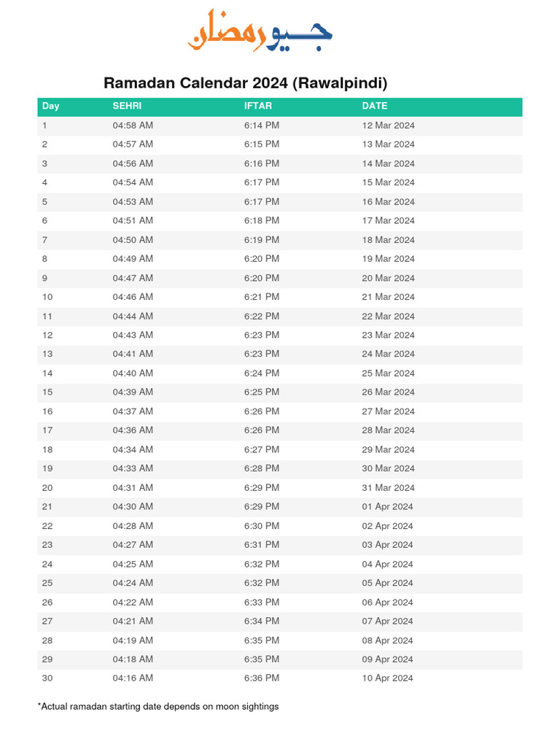The width and height of the screenshot is (560, 747).
Task: Click the DATE column header
Action: click(x=375, y=106)
